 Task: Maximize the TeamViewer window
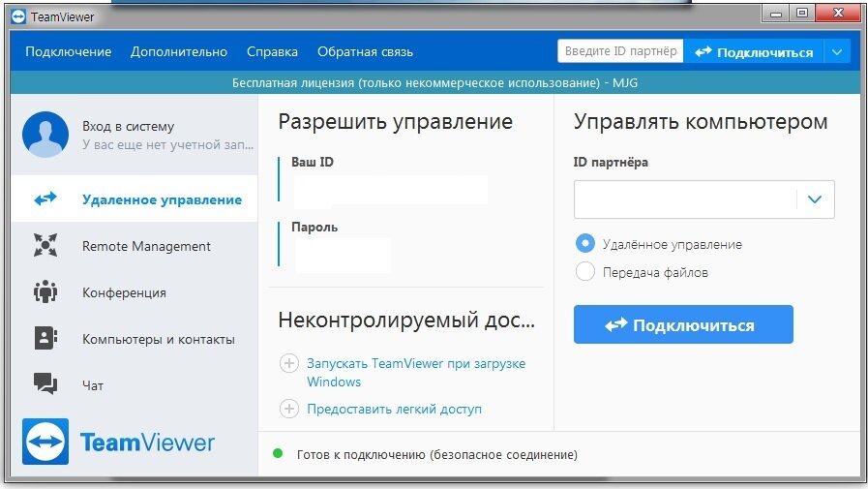click(x=801, y=14)
